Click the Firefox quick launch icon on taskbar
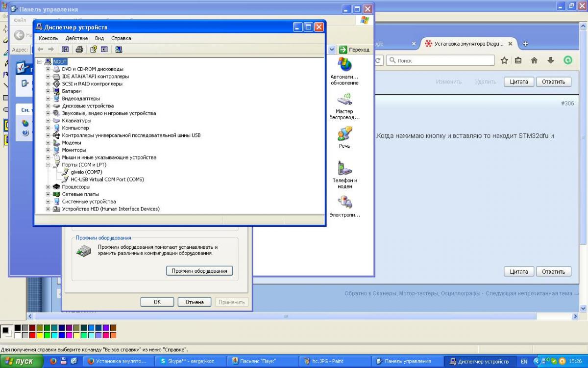 click(x=53, y=361)
